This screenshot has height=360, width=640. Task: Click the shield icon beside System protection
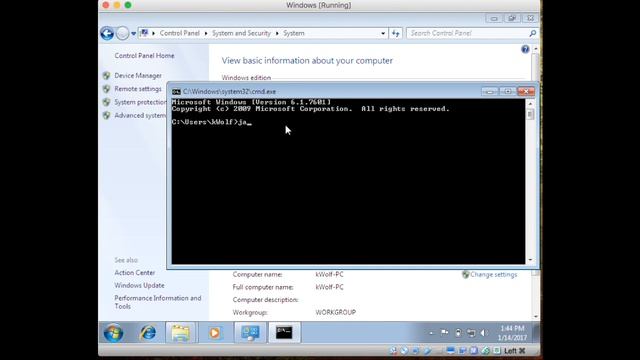[107, 102]
